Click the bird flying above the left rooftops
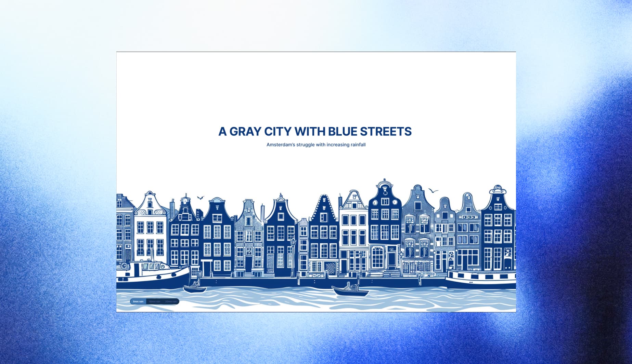 [201, 197]
